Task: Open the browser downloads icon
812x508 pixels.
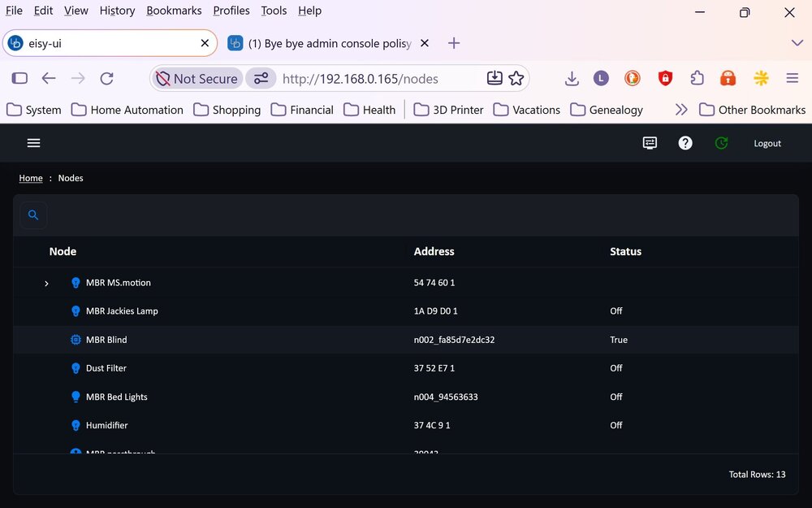Action: tap(572, 79)
